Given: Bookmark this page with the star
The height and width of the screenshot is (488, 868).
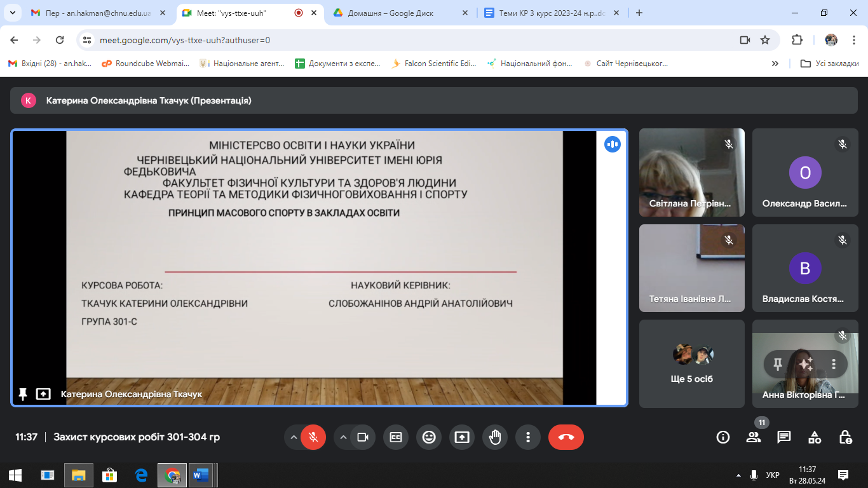Looking at the screenshot, I should (765, 39).
